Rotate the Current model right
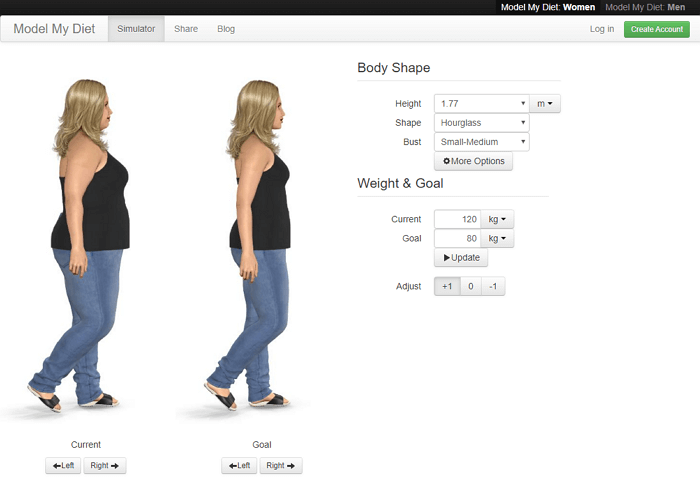This screenshot has width=700, height=488. click(x=105, y=465)
